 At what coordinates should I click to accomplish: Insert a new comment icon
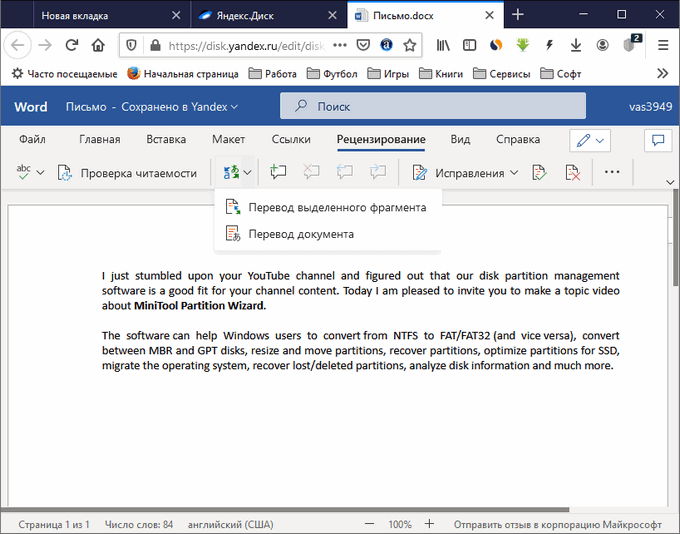pyautogui.click(x=278, y=172)
